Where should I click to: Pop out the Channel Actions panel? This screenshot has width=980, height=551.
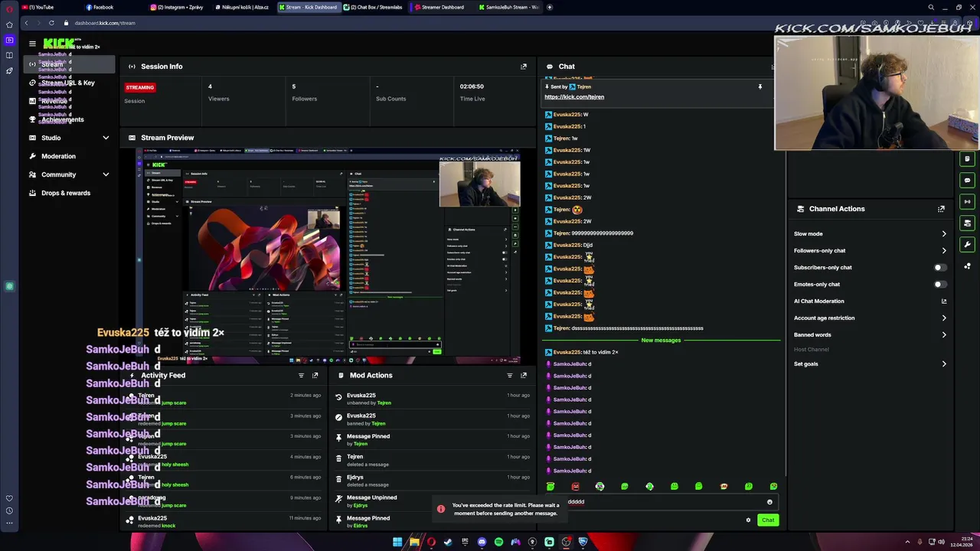[941, 209]
